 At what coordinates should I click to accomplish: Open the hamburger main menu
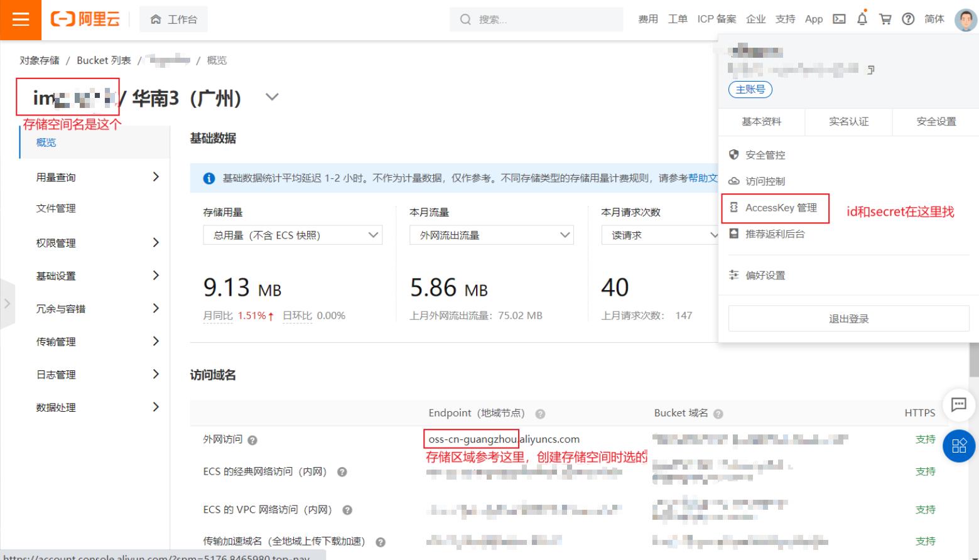point(21,19)
